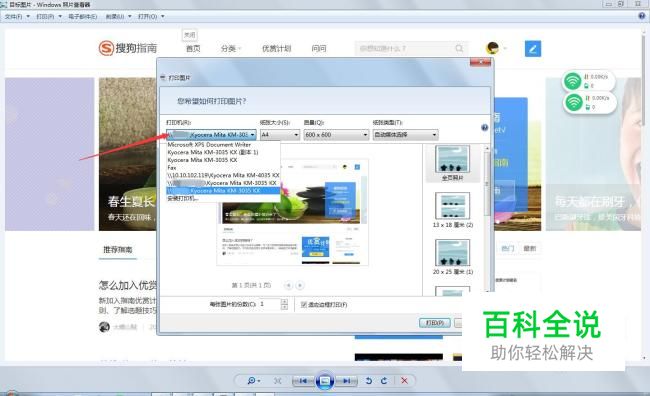Choose the 10.10.102.119 Kyocera KM-4035 KX printer
Image resolution: width=650 pixels, height=396 pixels.
tap(223, 175)
